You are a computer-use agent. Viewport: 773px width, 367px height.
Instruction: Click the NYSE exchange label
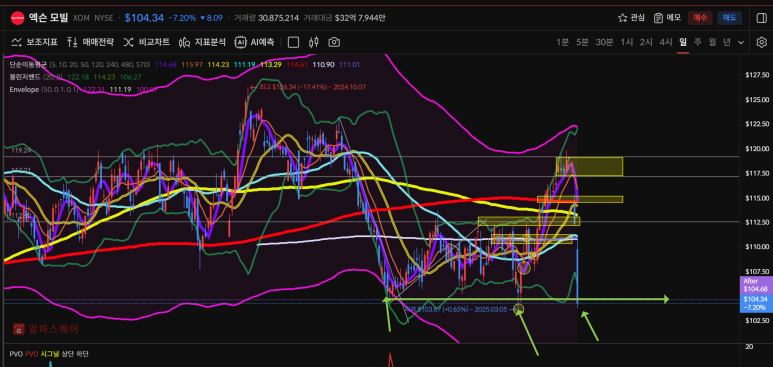pyautogui.click(x=104, y=18)
